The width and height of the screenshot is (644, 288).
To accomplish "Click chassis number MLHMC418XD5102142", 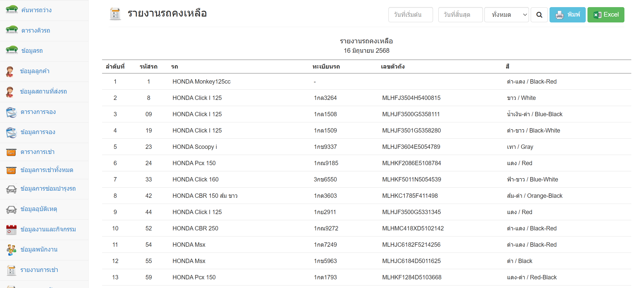I will pyautogui.click(x=413, y=228).
